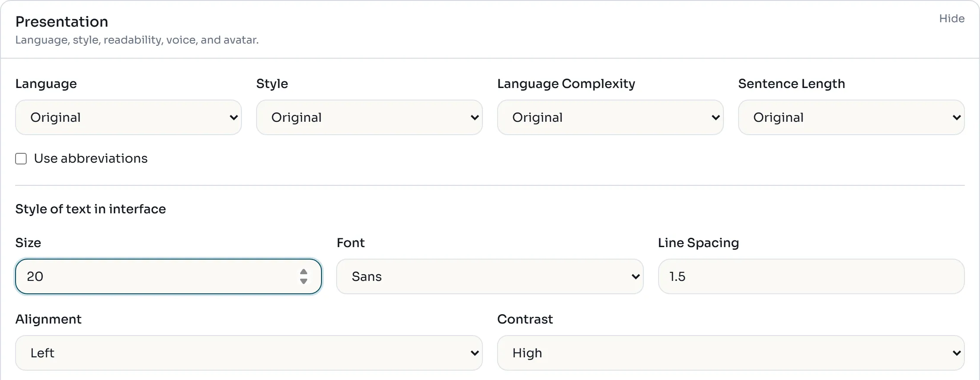Expand the Contrast dropdown
The height and width of the screenshot is (380, 980).
click(x=731, y=353)
